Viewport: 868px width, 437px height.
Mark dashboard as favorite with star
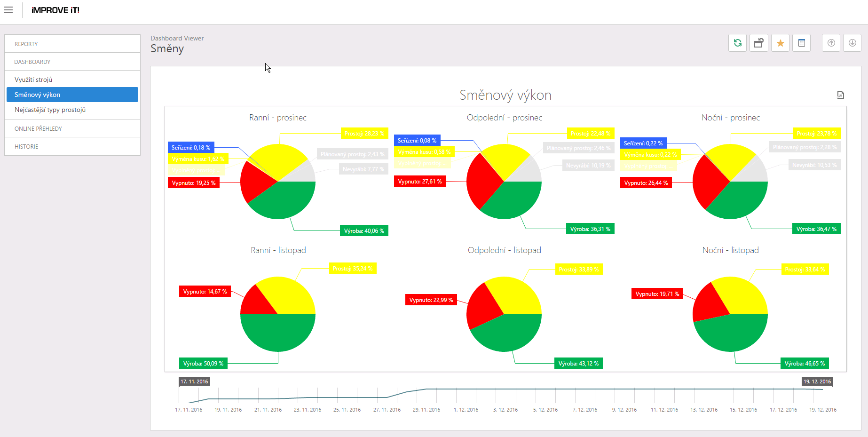(780, 43)
